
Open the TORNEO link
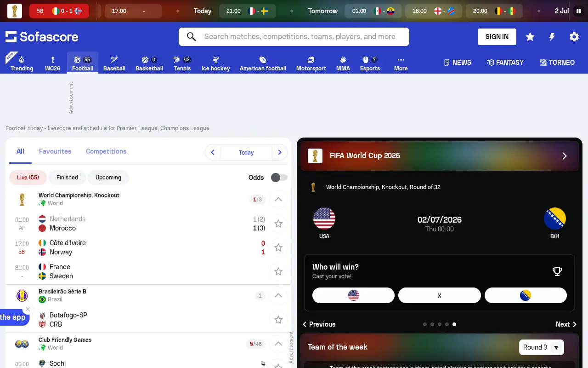tap(557, 63)
